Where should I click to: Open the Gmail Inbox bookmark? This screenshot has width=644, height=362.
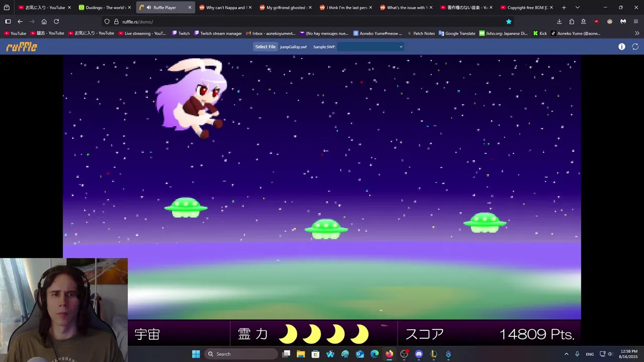(x=271, y=33)
